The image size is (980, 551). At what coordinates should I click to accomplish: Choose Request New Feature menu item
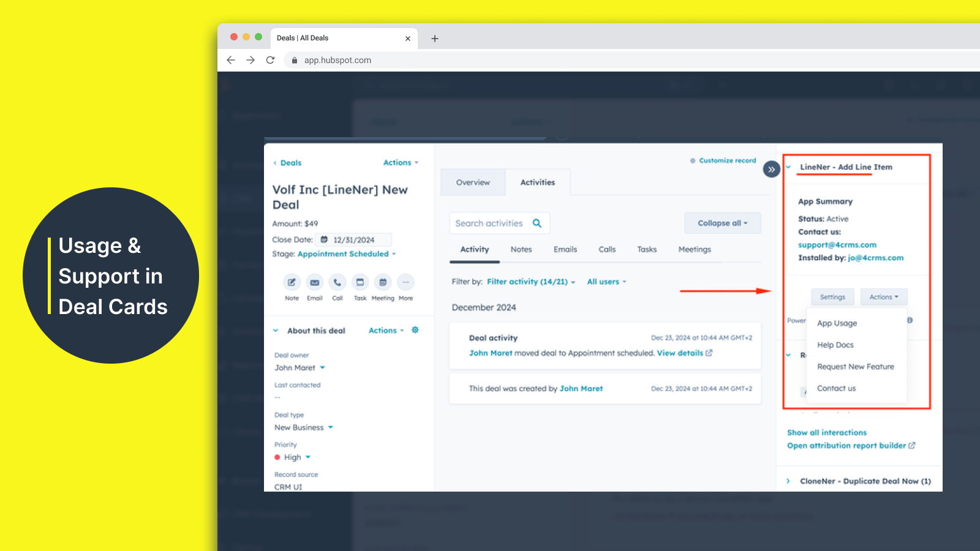(x=855, y=367)
